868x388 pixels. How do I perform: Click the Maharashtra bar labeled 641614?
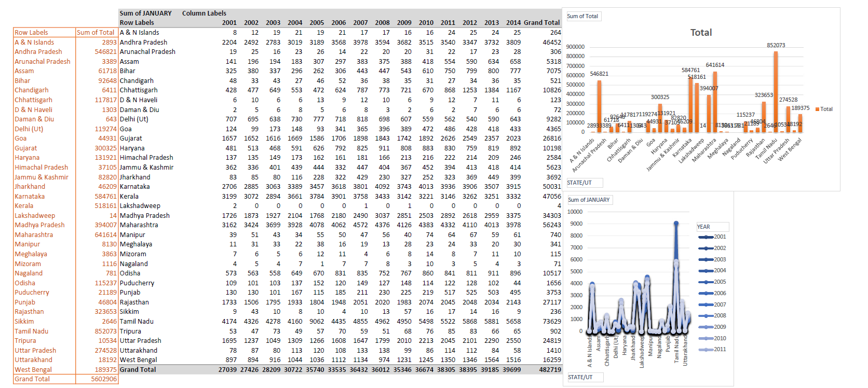tap(715, 102)
